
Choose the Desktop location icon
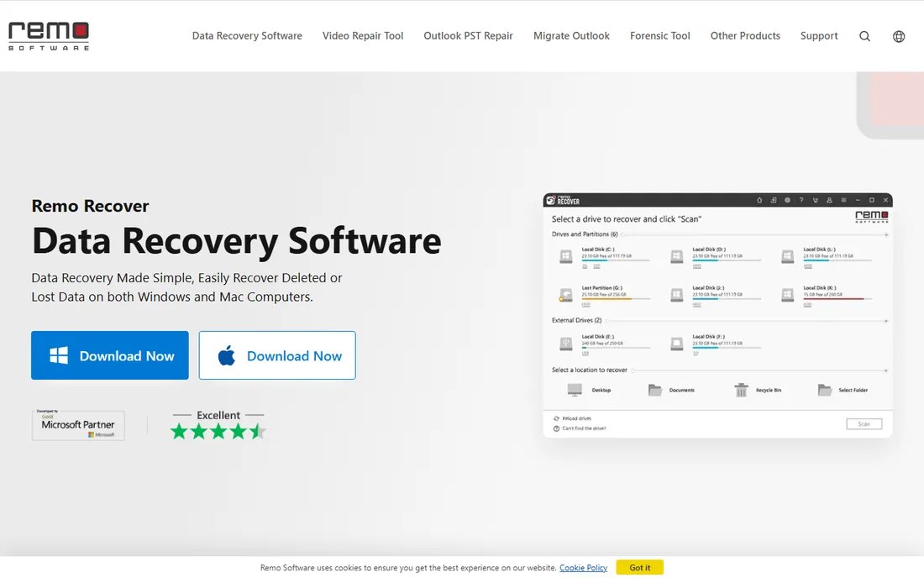tap(575, 390)
